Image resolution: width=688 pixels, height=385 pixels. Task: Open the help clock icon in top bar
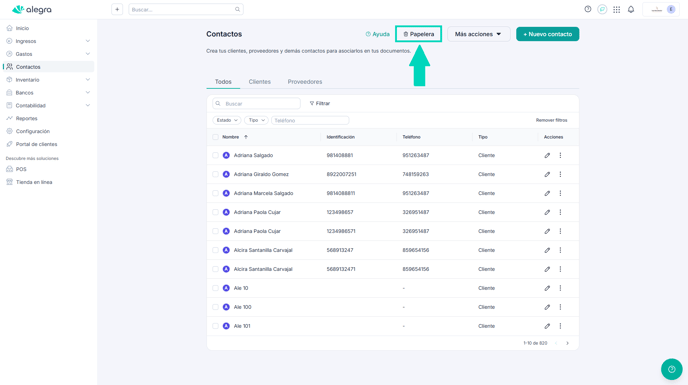point(588,9)
